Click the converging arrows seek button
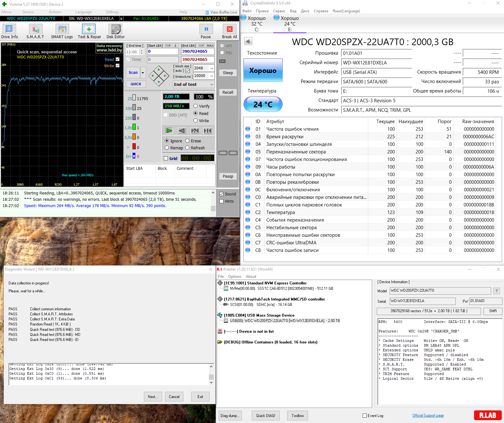The height and width of the screenshot is (423, 504). tap(207, 131)
